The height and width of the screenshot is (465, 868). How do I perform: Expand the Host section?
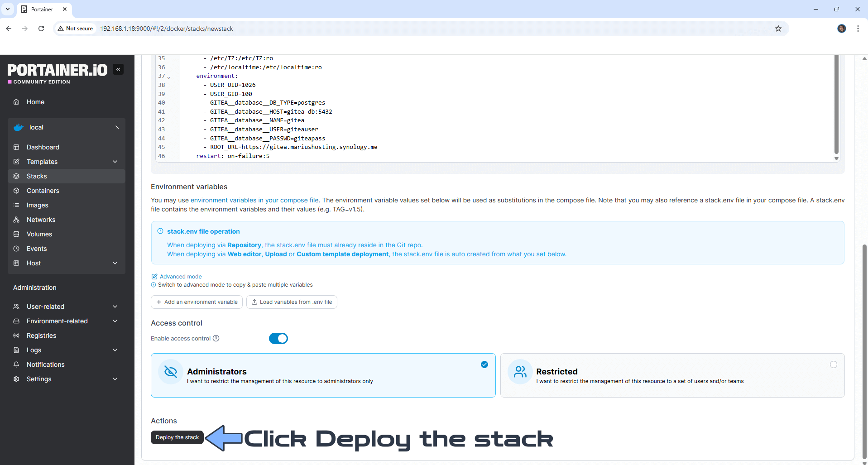[x=34, y=263]
